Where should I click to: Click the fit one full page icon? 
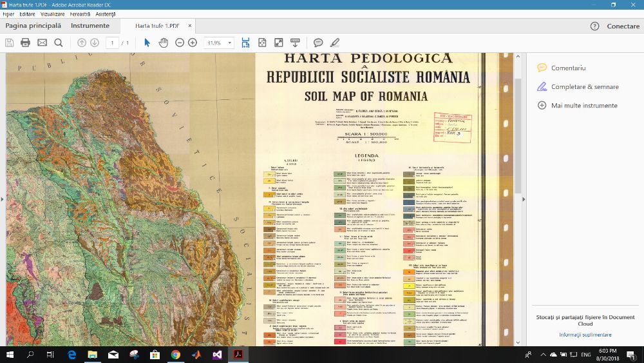[x=262, y=43]
